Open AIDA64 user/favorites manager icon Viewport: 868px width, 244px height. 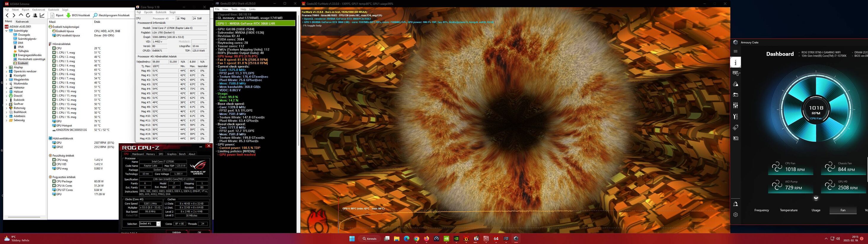point(35,15)
